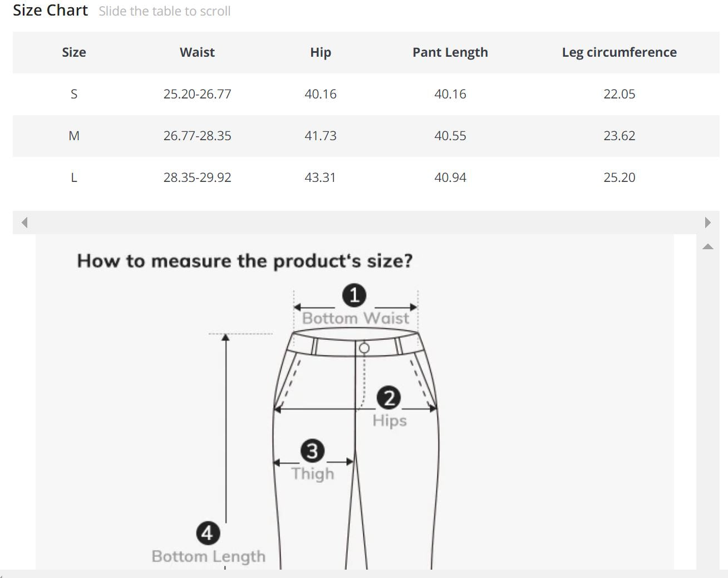Screen dimensions: 728x578
Task: Click the Hip column header
Action: coord(320,52)
